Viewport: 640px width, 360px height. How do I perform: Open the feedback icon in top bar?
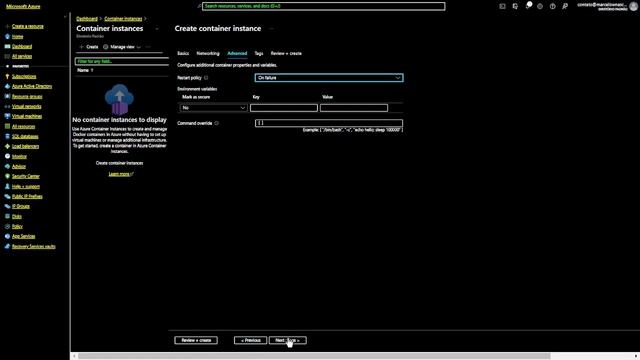565,6
